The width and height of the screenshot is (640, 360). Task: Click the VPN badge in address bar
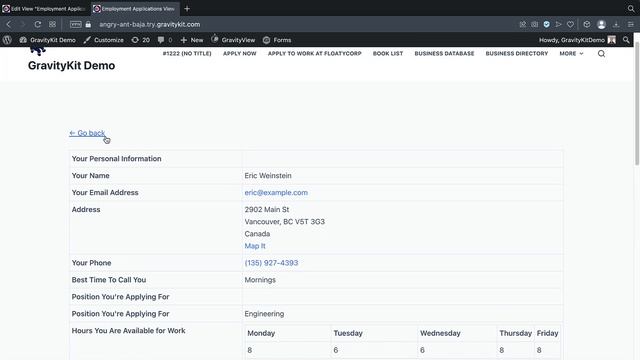coord(76,24)
